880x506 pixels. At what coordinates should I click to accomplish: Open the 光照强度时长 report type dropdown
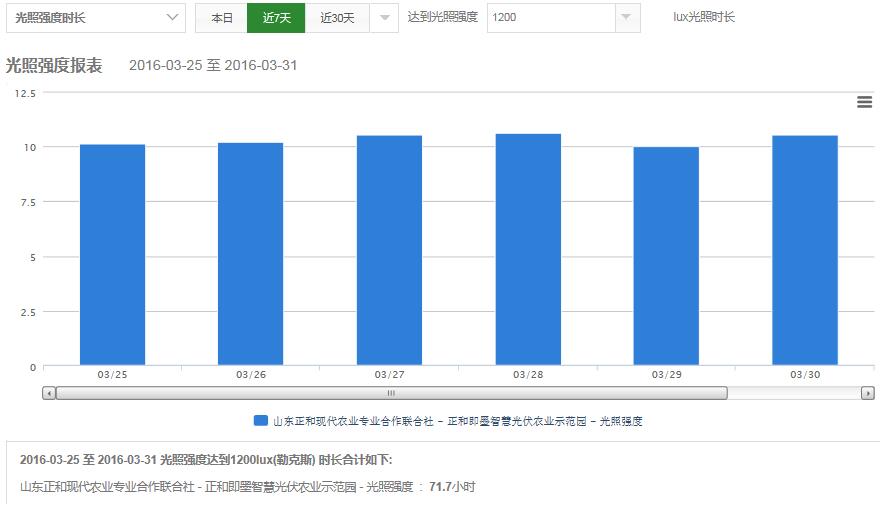pyautogui.click(x=95, y=18)
